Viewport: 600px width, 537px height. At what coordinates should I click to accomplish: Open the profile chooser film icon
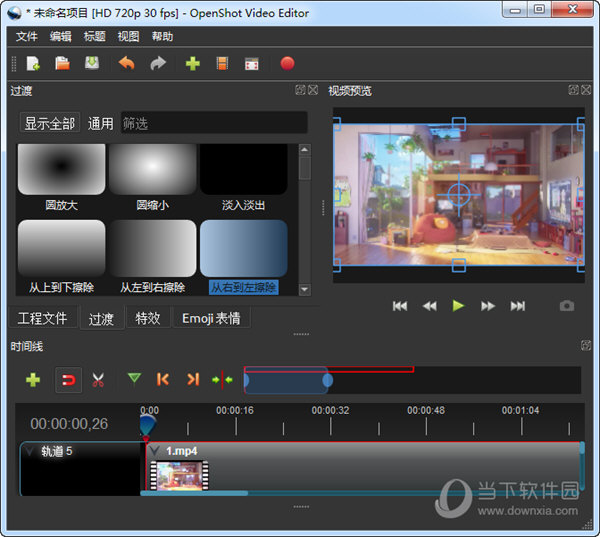tap(222, 63)
